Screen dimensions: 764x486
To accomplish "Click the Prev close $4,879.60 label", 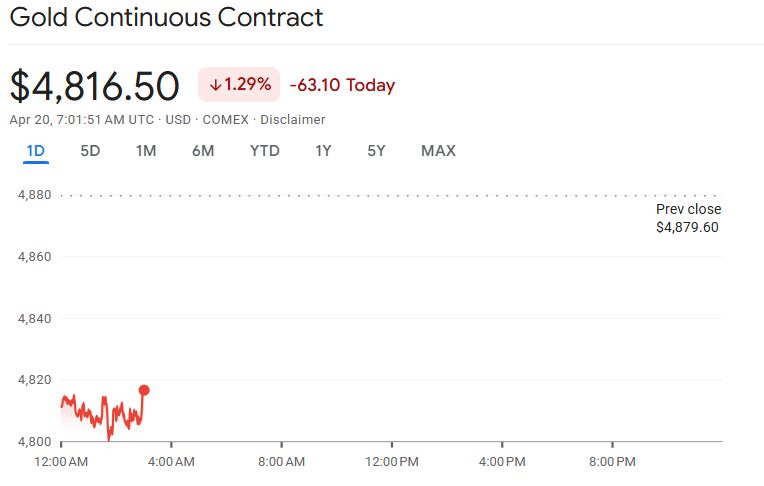I will [687, 218].
